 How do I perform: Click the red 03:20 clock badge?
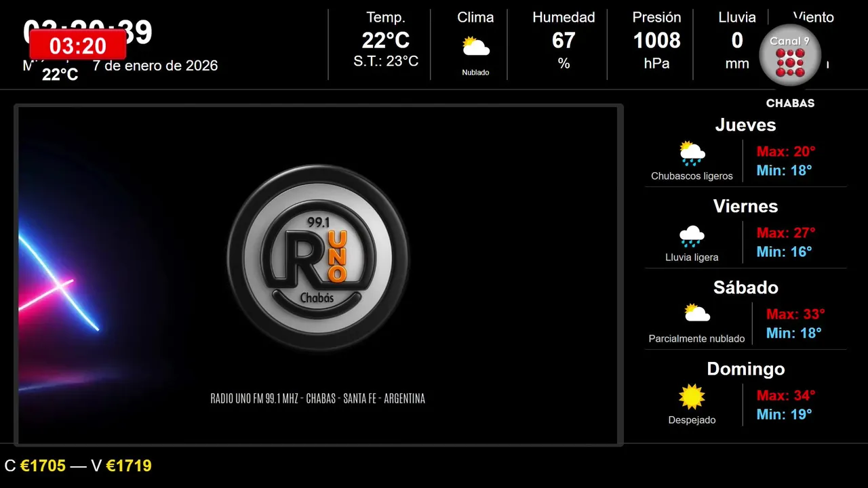(x=77, y=45)
